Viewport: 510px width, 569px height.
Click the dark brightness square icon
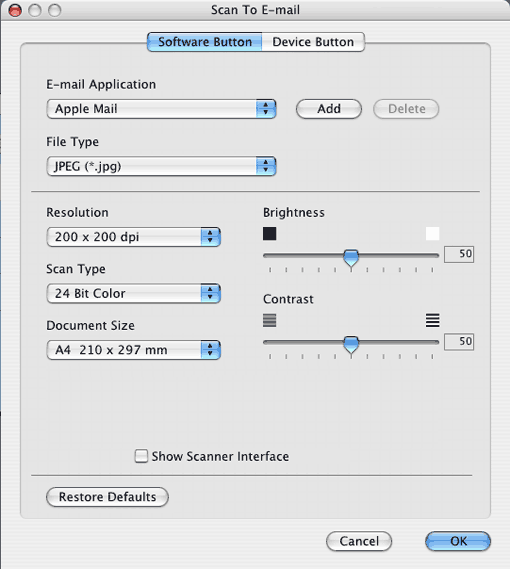[269, 234]
